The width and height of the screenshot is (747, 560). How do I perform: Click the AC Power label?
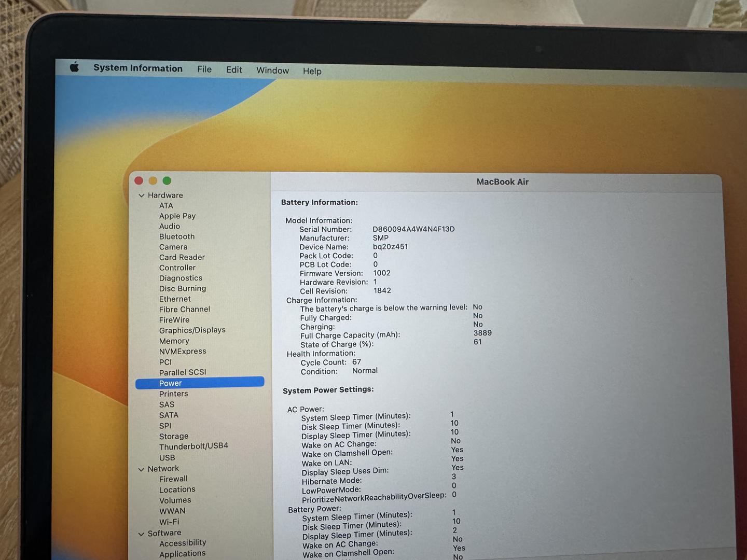click(306, 409)
